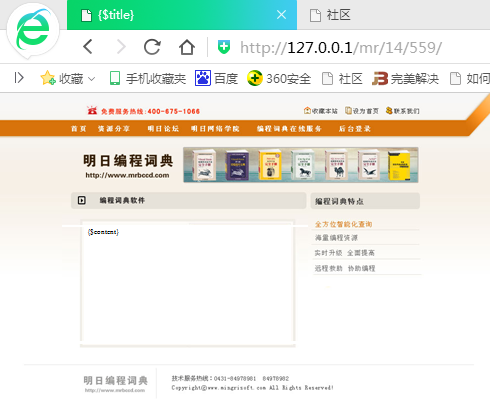490x400 pixels.
Task: Select 海量编程资源 feature
Action: click(x=336, y=238)
